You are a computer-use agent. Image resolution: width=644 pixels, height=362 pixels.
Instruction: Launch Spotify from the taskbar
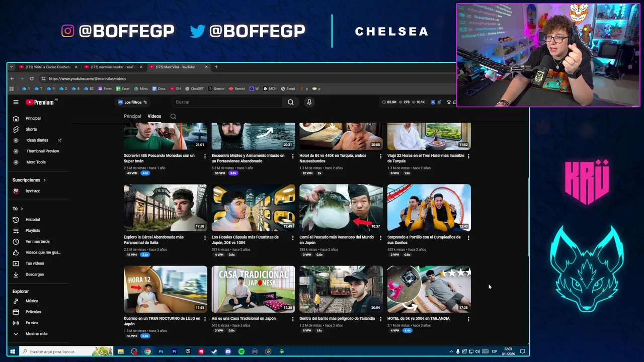point(241,351)
